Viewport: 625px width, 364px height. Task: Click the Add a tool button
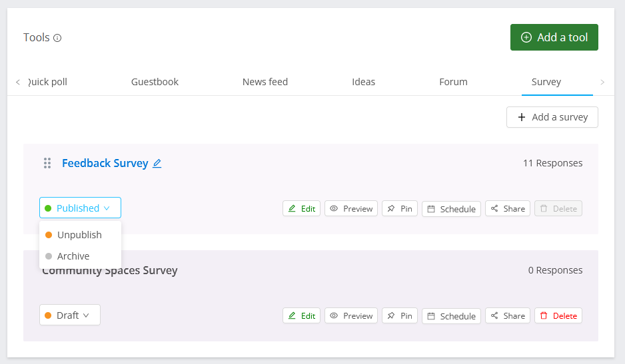554,37
